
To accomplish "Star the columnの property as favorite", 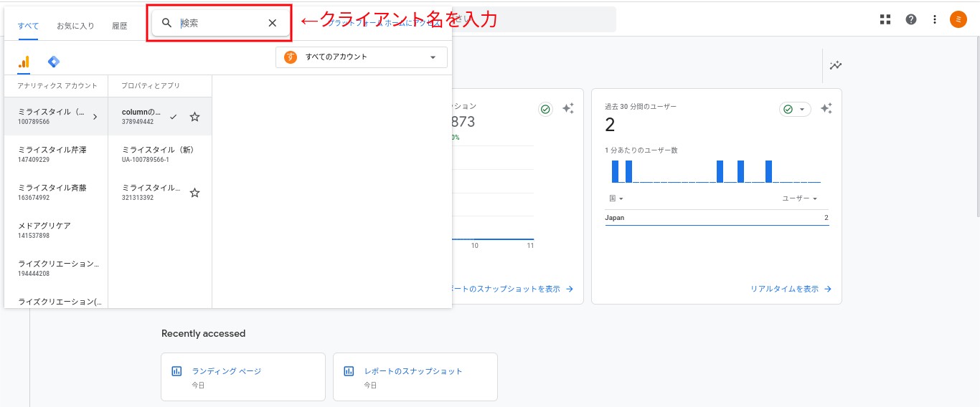I will tap(194, 117).
